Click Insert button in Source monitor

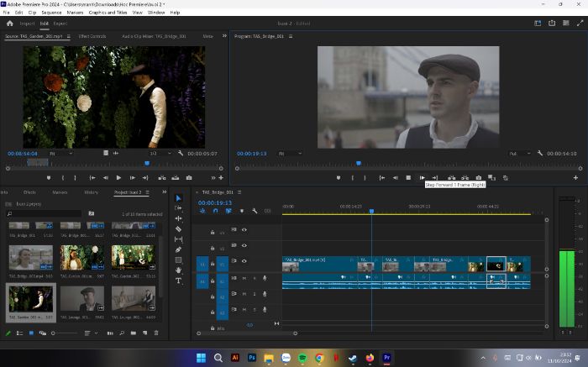point(162,178)
